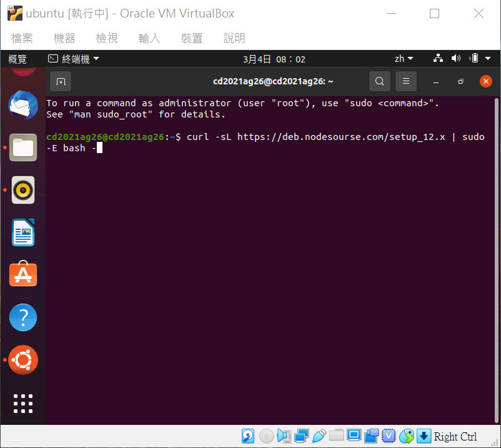Open Thunderbird mail from the dock
This screenshot has height=448, width=501.
23,105
